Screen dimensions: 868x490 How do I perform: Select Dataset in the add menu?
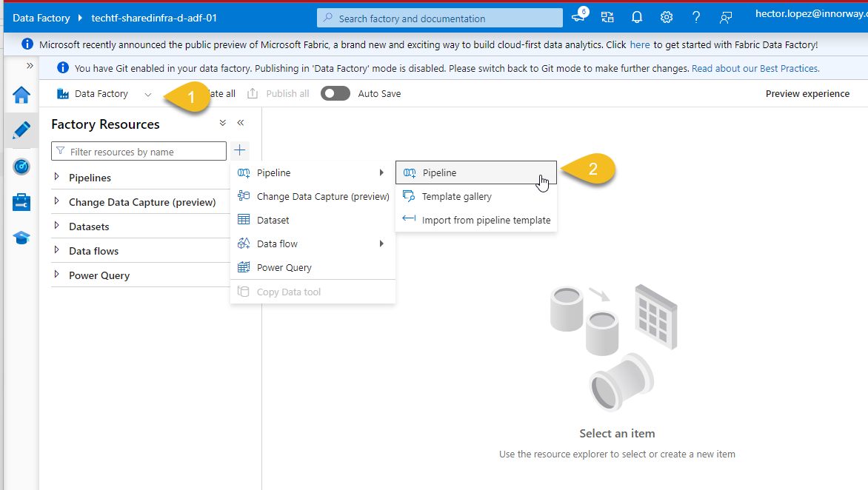click(x=313, y=220)
